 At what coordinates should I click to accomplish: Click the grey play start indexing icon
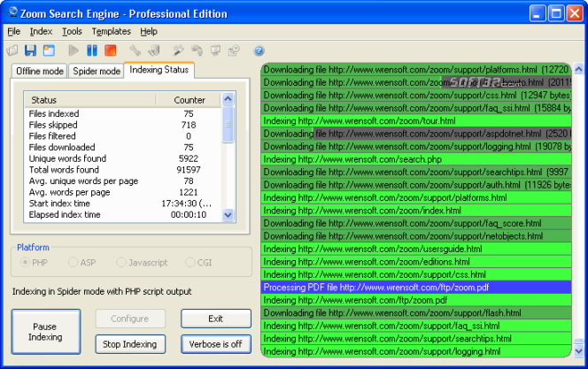pyautogui.click(x=73, y=50)
